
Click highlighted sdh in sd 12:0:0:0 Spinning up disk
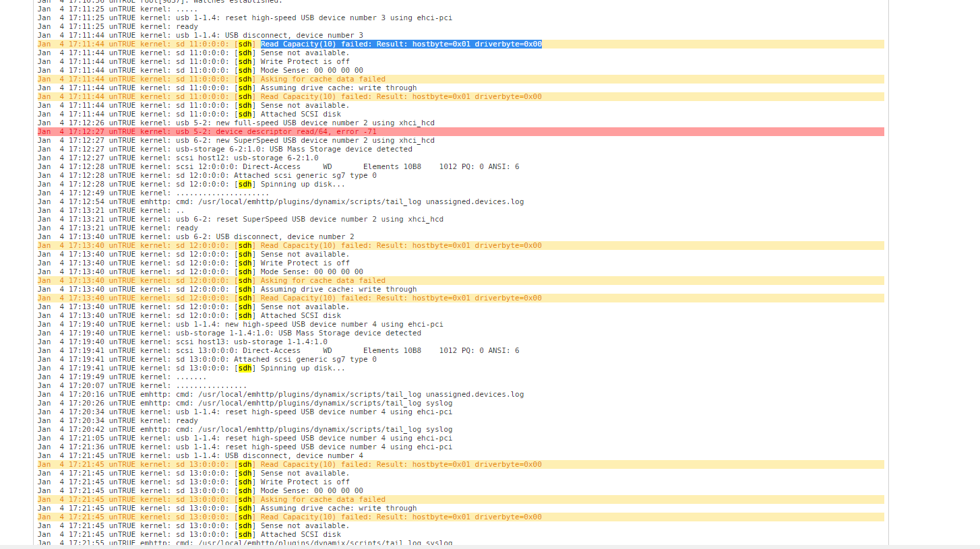click(x=245, y=184)
